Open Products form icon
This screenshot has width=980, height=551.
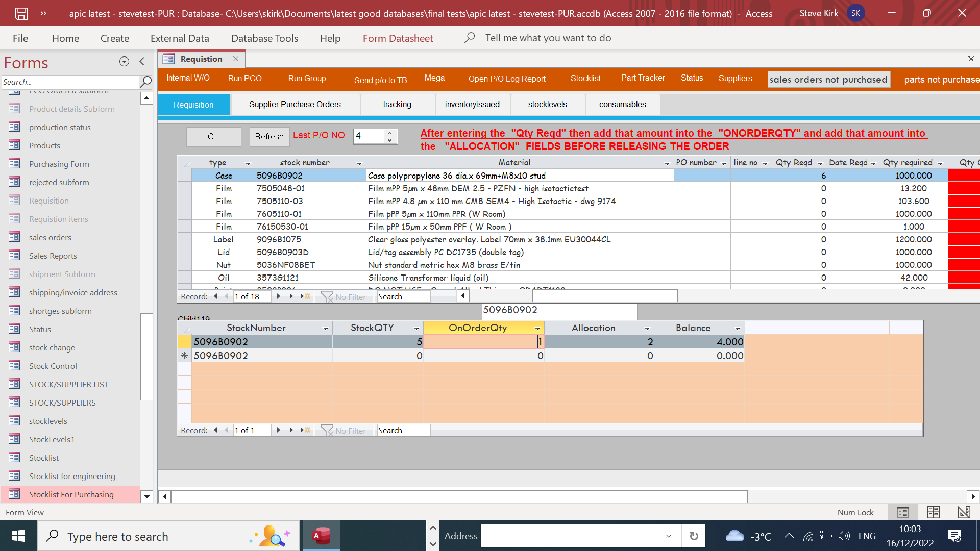tap(14, 145)
